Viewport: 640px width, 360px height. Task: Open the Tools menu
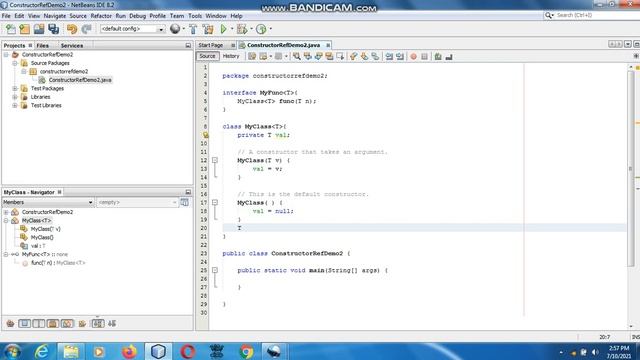pos(195,16)
